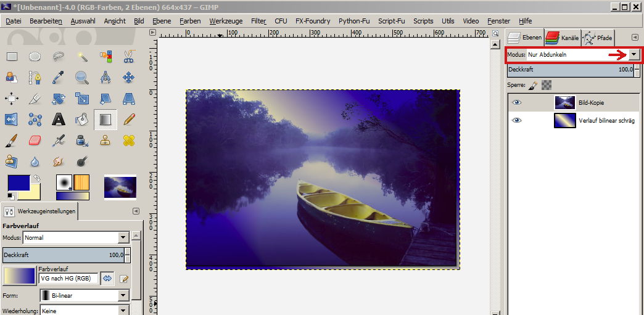This screenshot has width=644, height=315.
Task: Select the Dodge/Burn tool
Action: coord(82,162)
